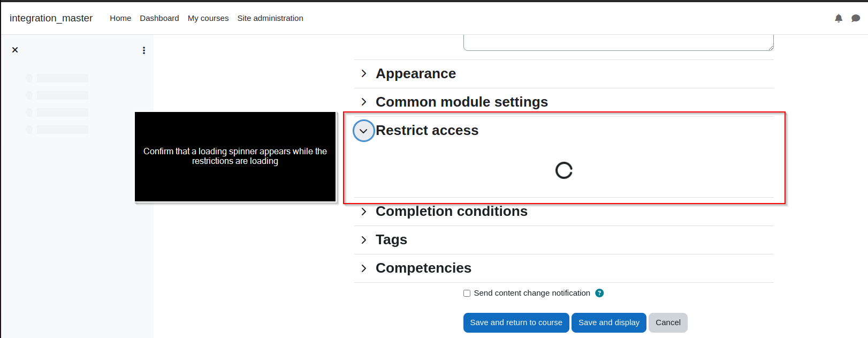Click the integration_master site name

coord(51,18)
